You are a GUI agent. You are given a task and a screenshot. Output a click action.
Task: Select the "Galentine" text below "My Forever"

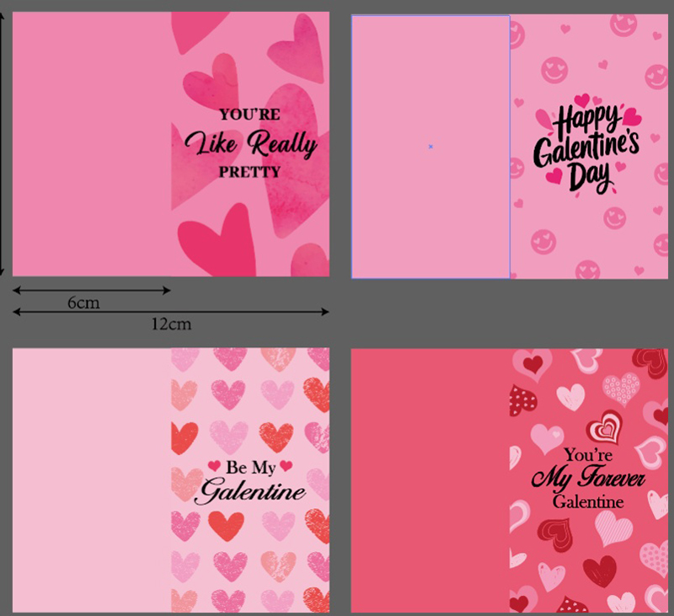(x=588, y=502)
